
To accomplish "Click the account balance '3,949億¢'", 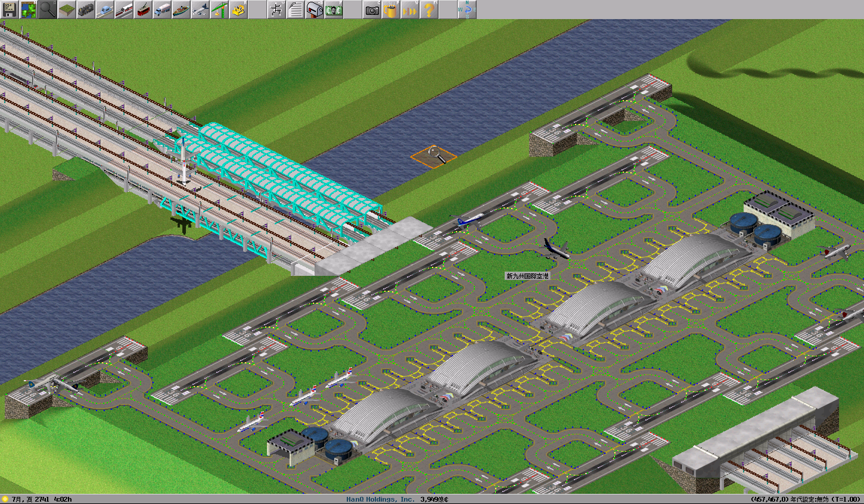I will (x=434, y=499).
